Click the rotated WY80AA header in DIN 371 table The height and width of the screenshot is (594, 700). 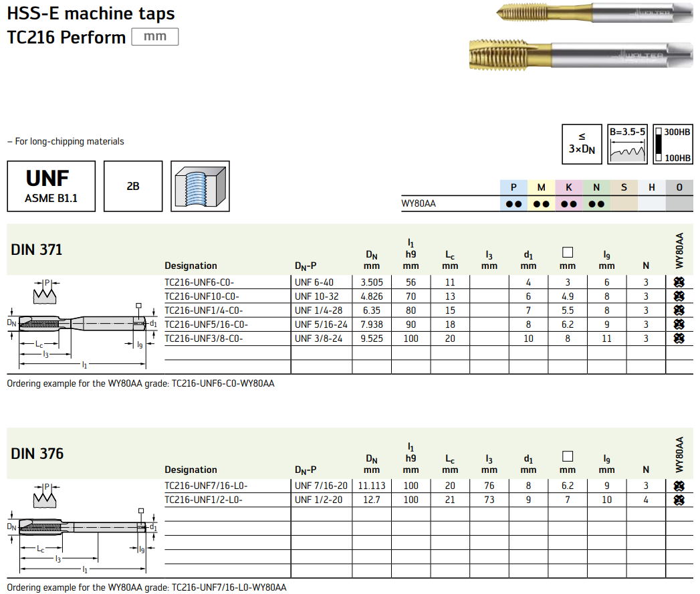click(679, 251)
